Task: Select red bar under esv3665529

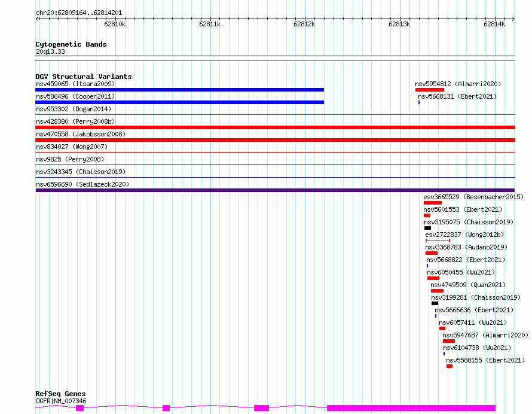Action: click(x=433, y=203)
